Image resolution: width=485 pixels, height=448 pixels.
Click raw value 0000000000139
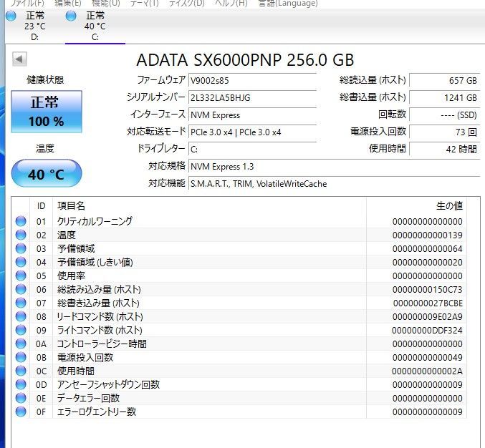(428, 235)
